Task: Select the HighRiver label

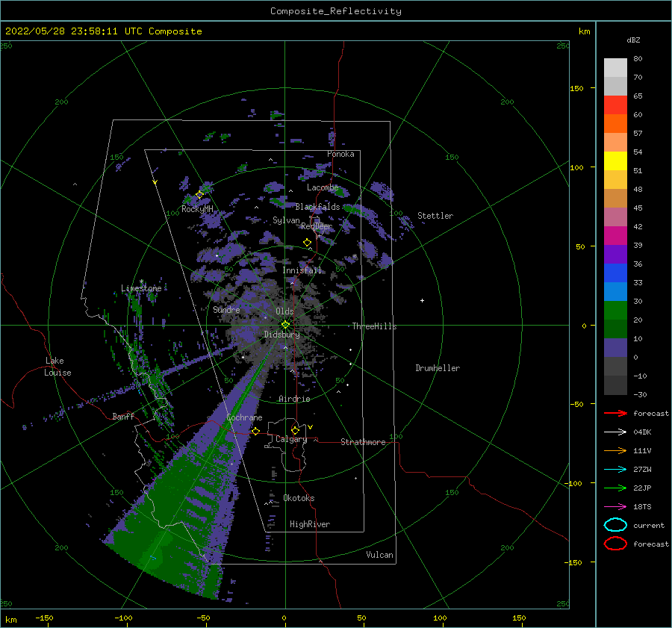Action: [310, 524]
